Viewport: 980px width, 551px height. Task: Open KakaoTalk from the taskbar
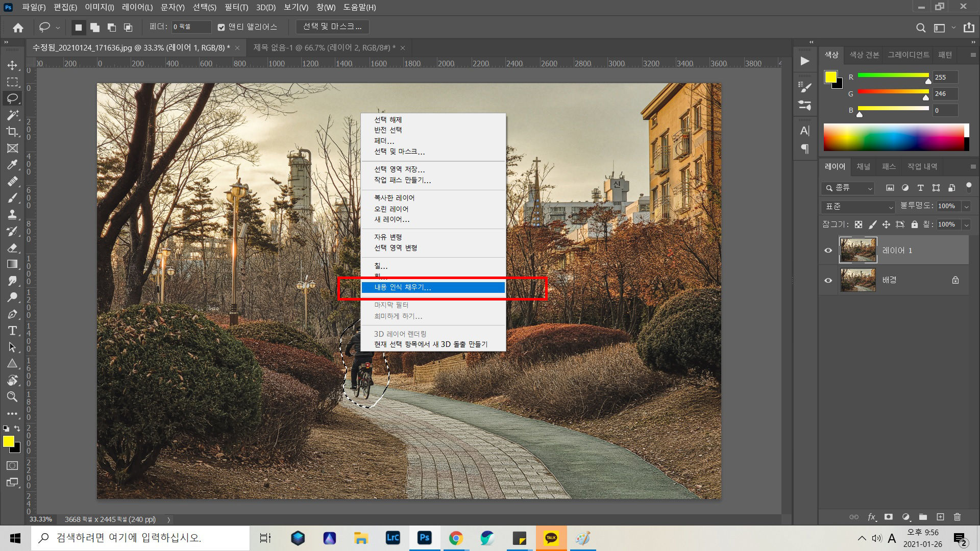[551, 538]
